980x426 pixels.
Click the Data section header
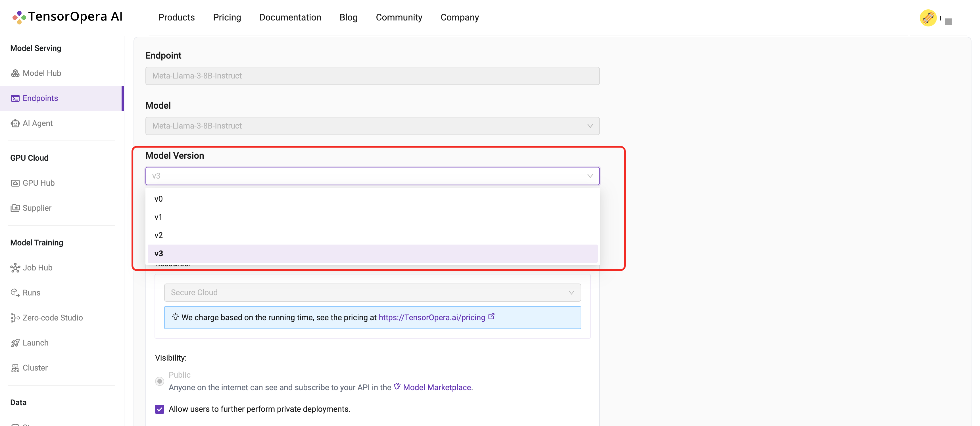[18, 403]
